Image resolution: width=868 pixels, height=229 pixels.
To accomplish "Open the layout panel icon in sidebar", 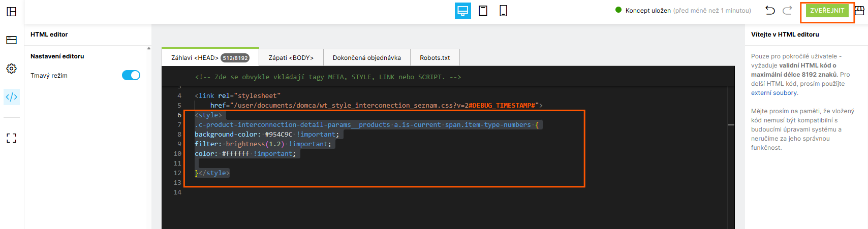I will coord(11,11).
